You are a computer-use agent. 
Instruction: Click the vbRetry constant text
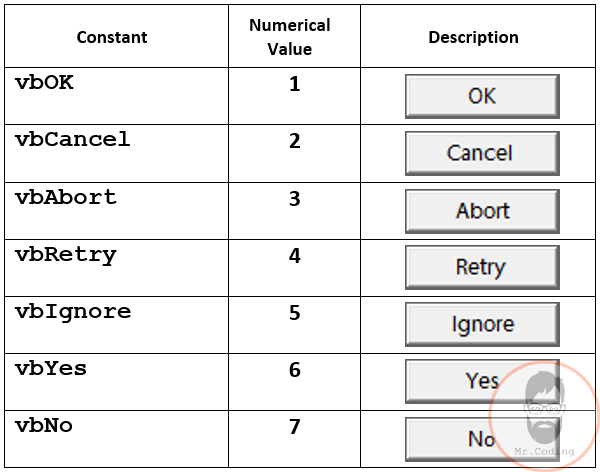tap(65, 255)
